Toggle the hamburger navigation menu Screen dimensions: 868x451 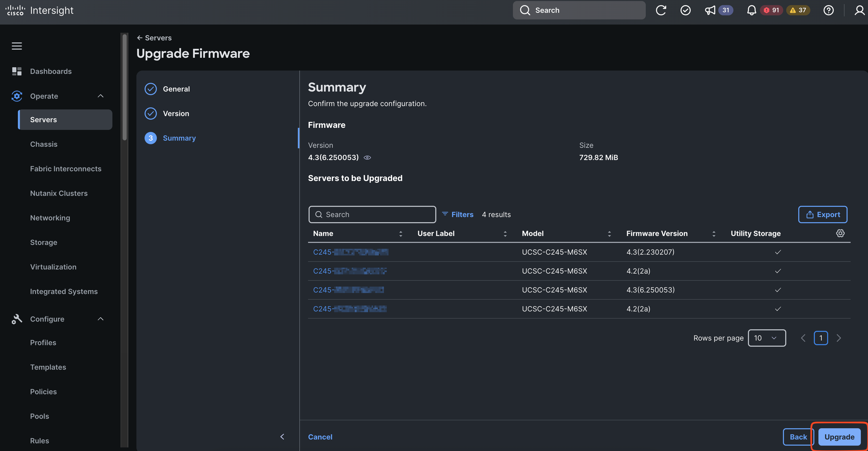[x=17, y=46]
